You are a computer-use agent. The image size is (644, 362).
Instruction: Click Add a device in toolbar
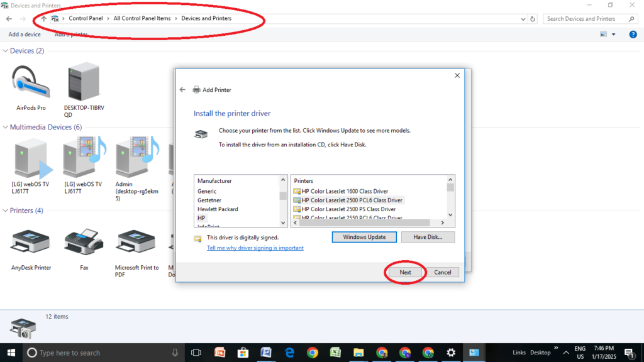(x=25, y=35)
